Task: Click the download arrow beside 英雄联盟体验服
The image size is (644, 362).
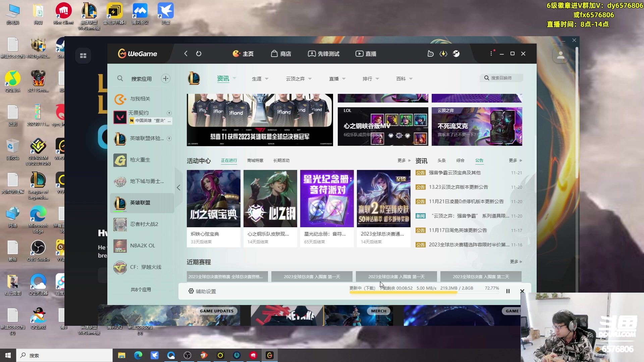Action: 169,138
